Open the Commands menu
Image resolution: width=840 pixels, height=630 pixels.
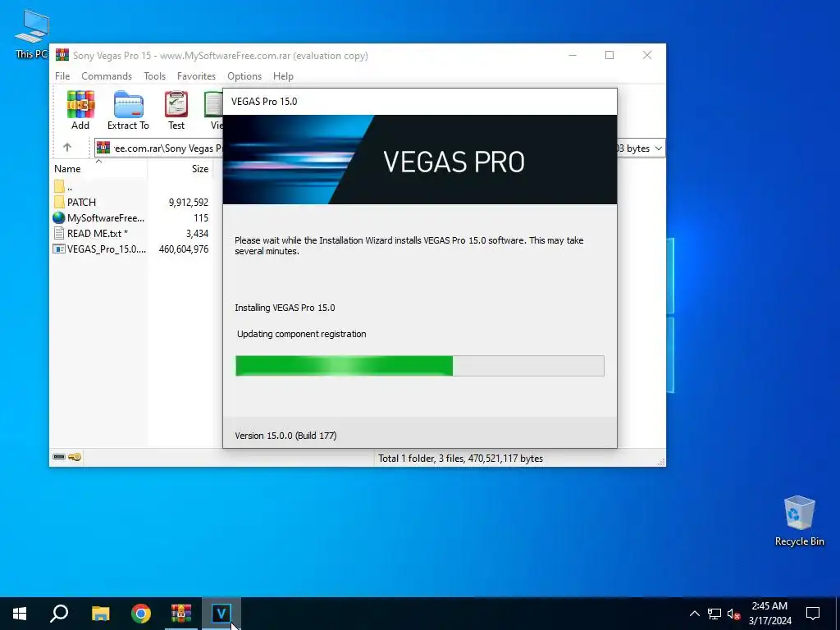(107, 76)
